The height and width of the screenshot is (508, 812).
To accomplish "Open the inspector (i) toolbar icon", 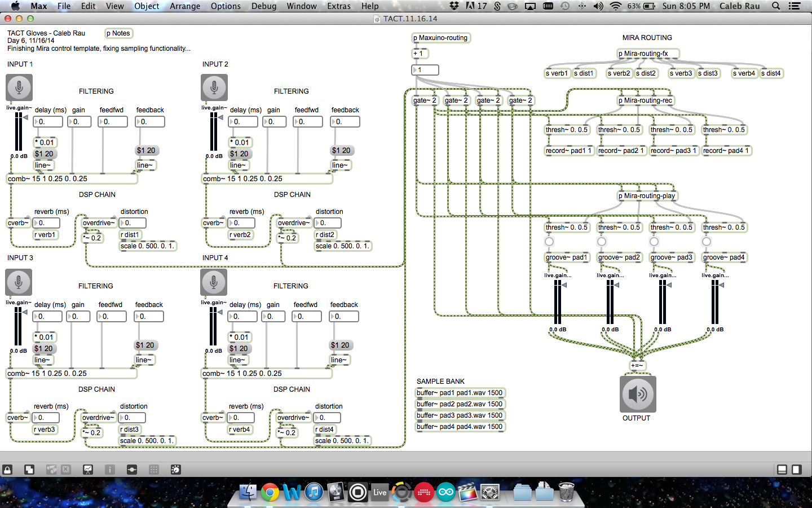I will point(110,470).
